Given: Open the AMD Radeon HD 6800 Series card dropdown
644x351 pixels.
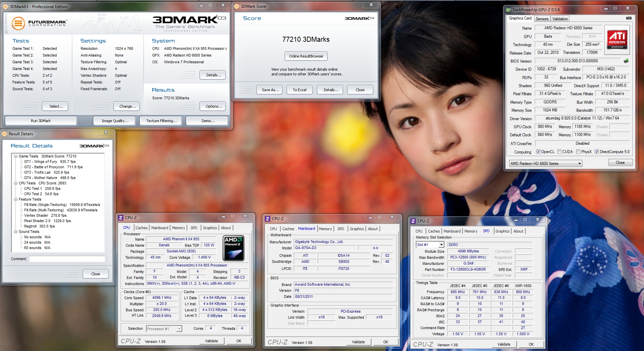Looking at the screenshot, I should [546, 164].
